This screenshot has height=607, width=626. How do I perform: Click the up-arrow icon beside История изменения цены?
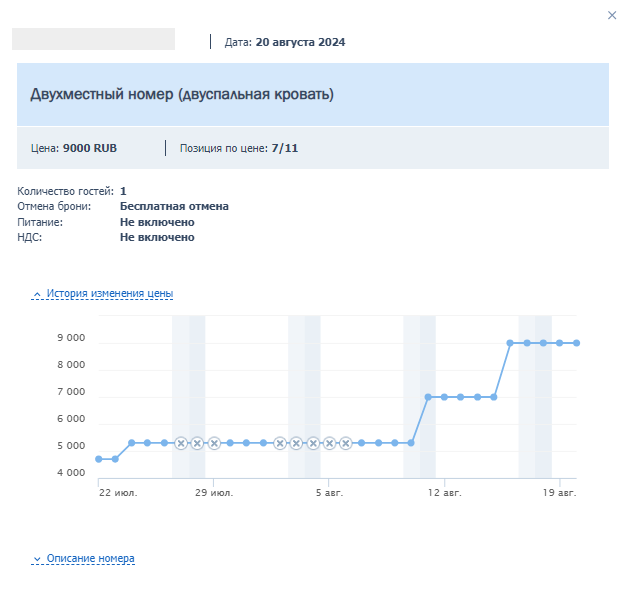coord(37,294)
